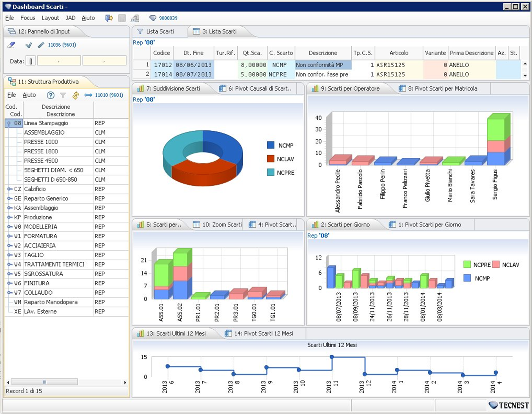This screenshot has height=414, width=532.
Task: Expand the KP Produzione node
Action: click(x=9, y=217)
